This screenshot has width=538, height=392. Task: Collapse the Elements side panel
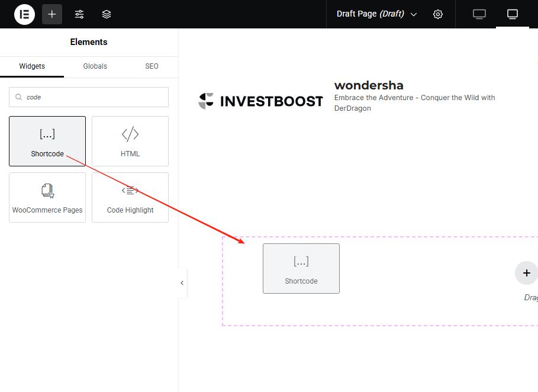coord(182,283)
